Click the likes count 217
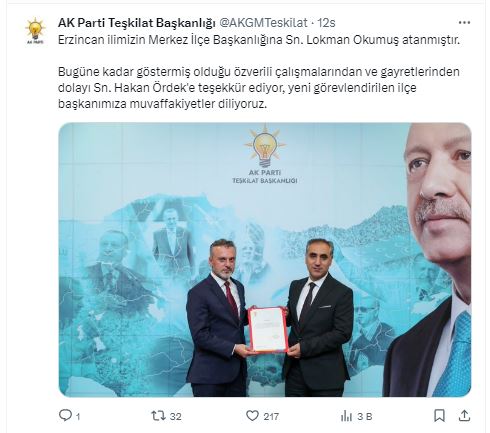Viewport: 490px width, 433px height. [271, 417]
